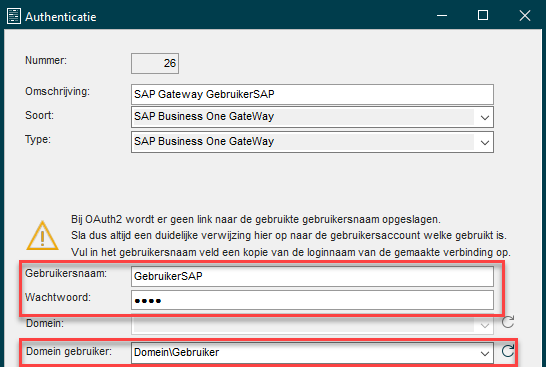Expand the Domein gebruiker dropdown arrow
Viewport: 546px width, 367px height.
484,353
